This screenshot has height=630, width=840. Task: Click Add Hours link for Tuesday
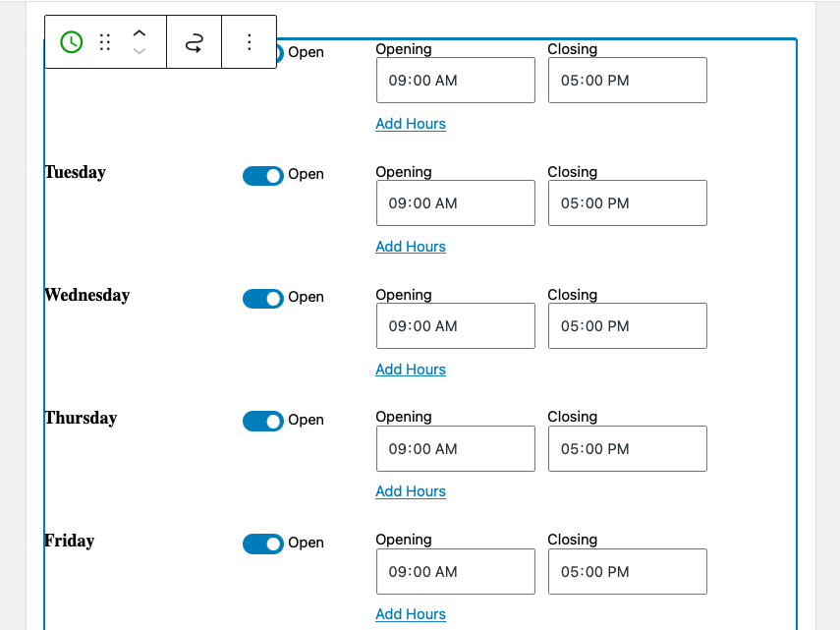click(411, 247)
